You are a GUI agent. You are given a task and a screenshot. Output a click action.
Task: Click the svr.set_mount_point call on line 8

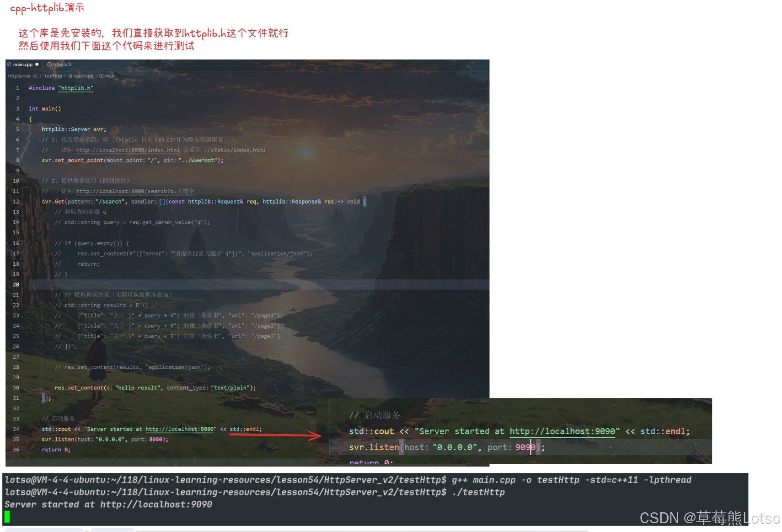[x=133, y=161]
